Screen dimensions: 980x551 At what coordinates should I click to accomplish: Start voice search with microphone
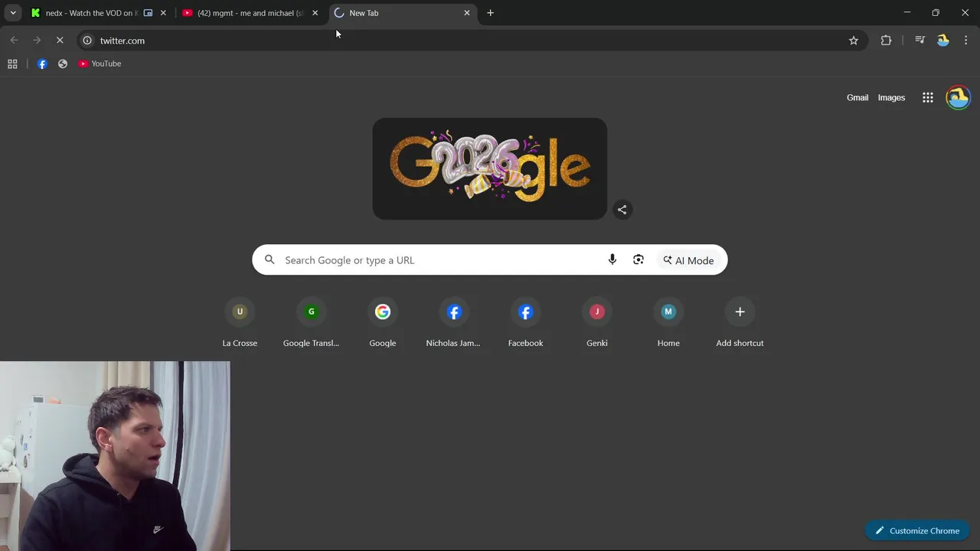pos(612,260)
